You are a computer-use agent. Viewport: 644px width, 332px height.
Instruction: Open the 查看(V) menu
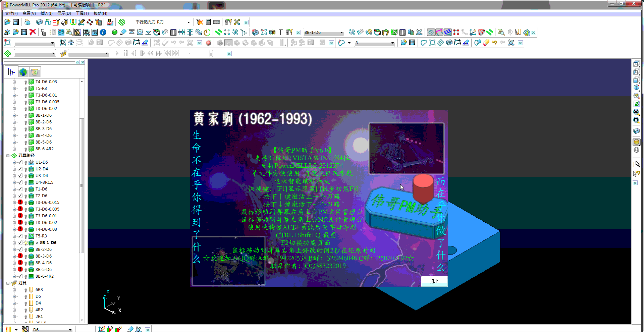(x=29, y=13)
